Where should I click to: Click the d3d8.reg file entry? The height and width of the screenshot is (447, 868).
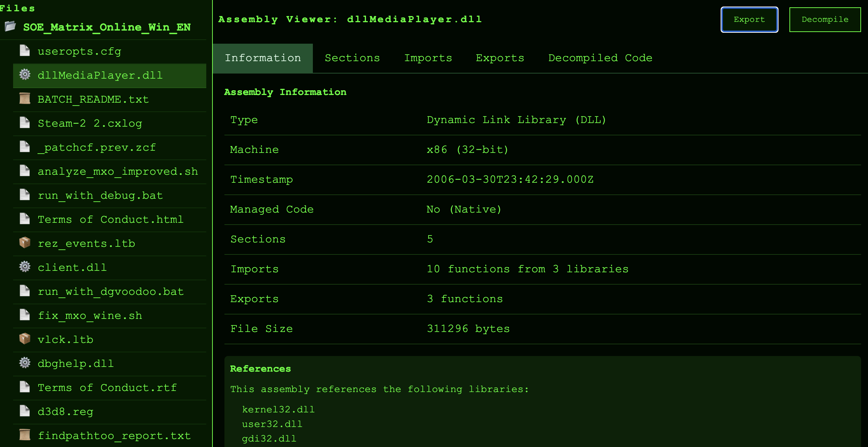click(x=65, y=412)
